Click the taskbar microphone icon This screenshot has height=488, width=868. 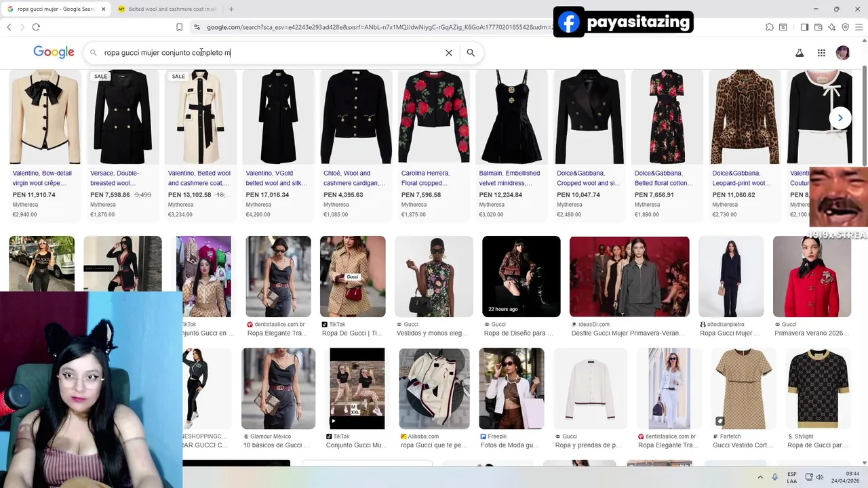click(x=775, y=477)
